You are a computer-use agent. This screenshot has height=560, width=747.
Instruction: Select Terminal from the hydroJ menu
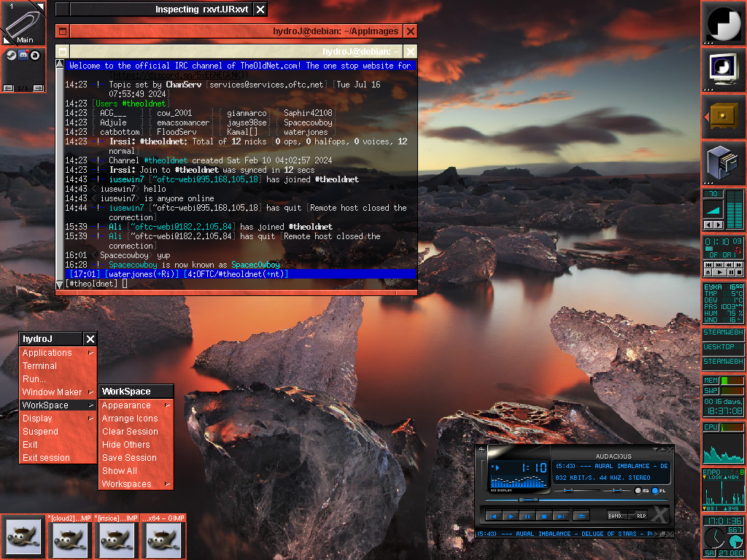tap(39, 366)
